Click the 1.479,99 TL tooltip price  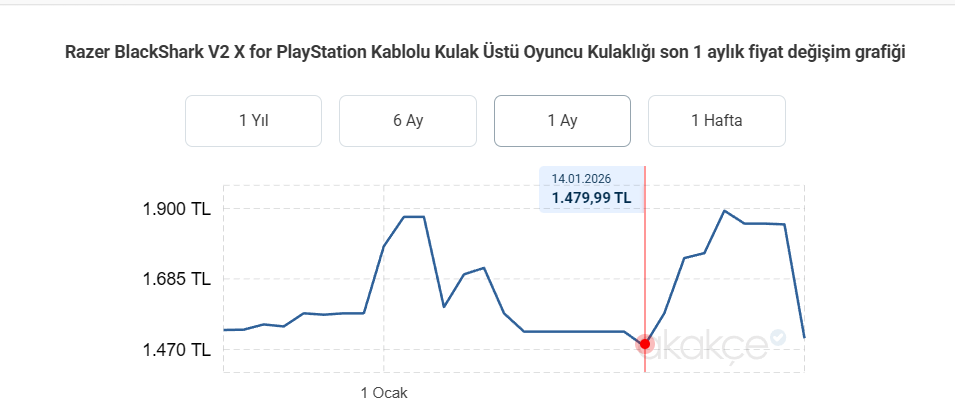click(591, 197)
